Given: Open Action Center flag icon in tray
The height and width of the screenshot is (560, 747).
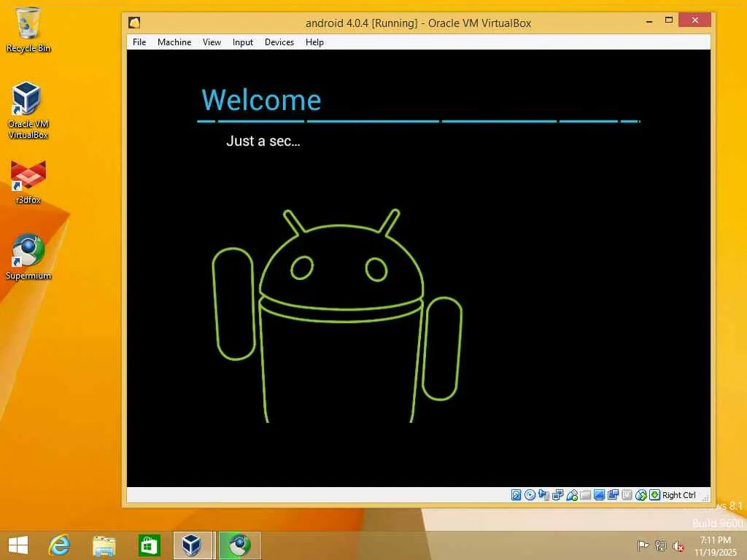Looking at the screenshot, I should click(642, 545).
